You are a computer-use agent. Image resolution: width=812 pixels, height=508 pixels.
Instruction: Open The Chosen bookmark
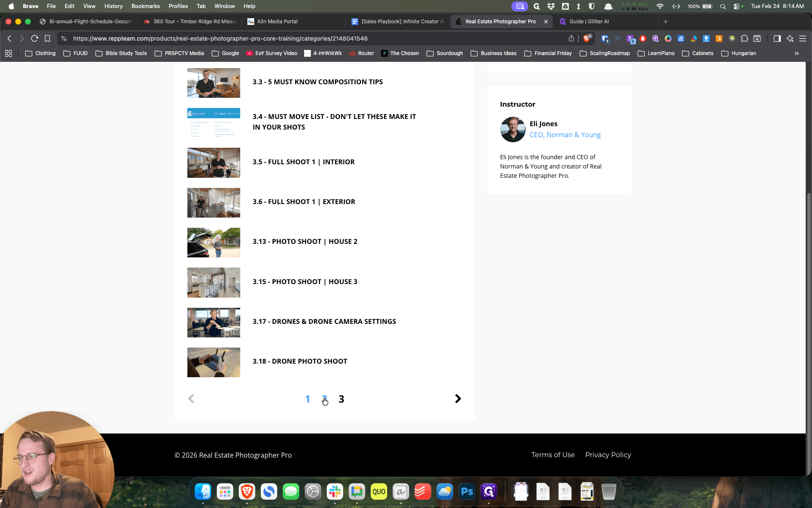click(x=400, y=53)
